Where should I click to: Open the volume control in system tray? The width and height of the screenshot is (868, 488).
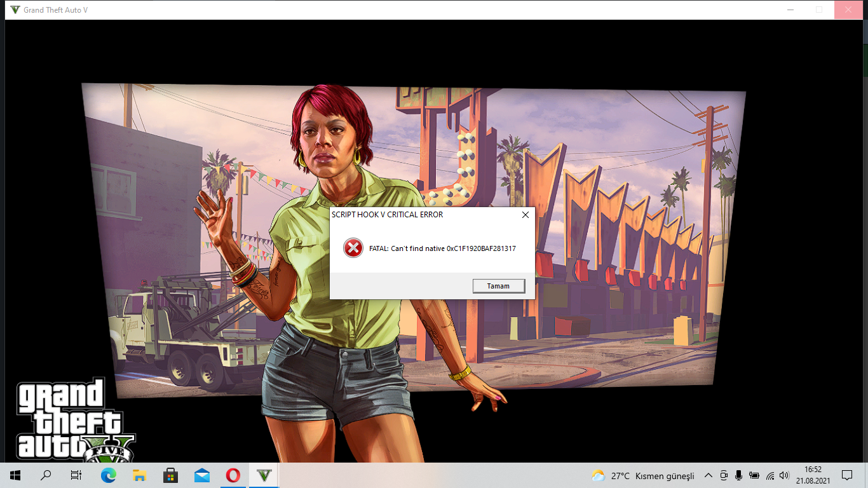pos(784,475)
